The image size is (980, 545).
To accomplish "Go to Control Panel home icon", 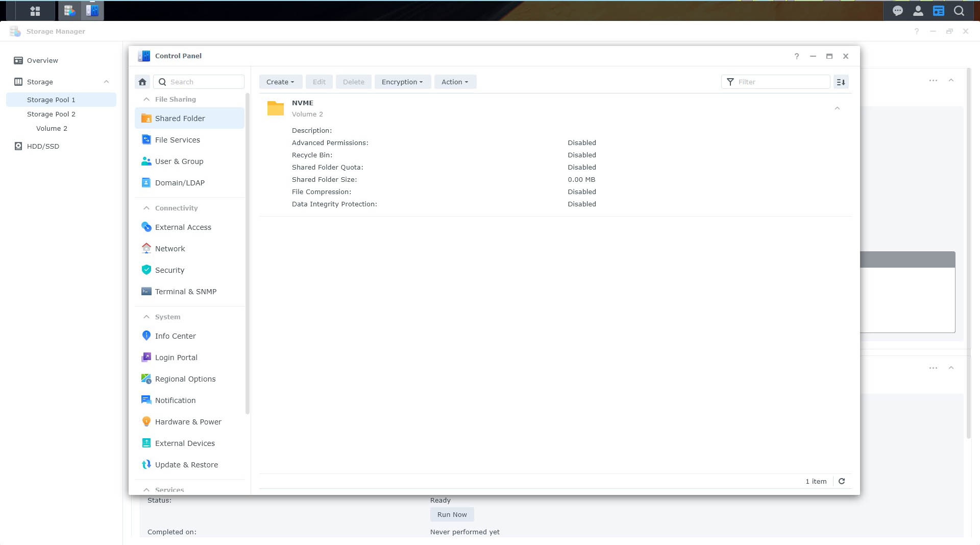I will coord(142,82).
